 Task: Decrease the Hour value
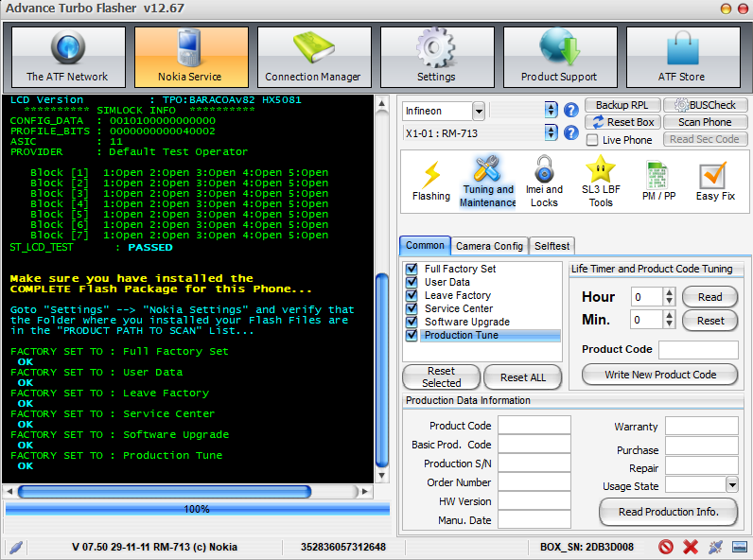click(669, 301)
